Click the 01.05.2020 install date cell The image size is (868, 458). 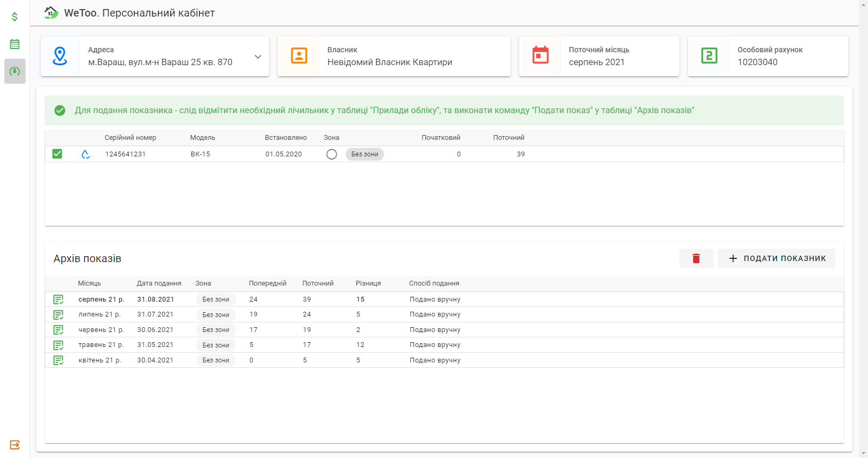point(284,154)
